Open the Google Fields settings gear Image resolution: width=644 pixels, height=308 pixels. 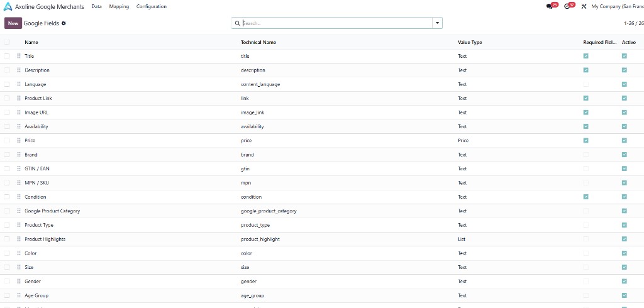64,23
